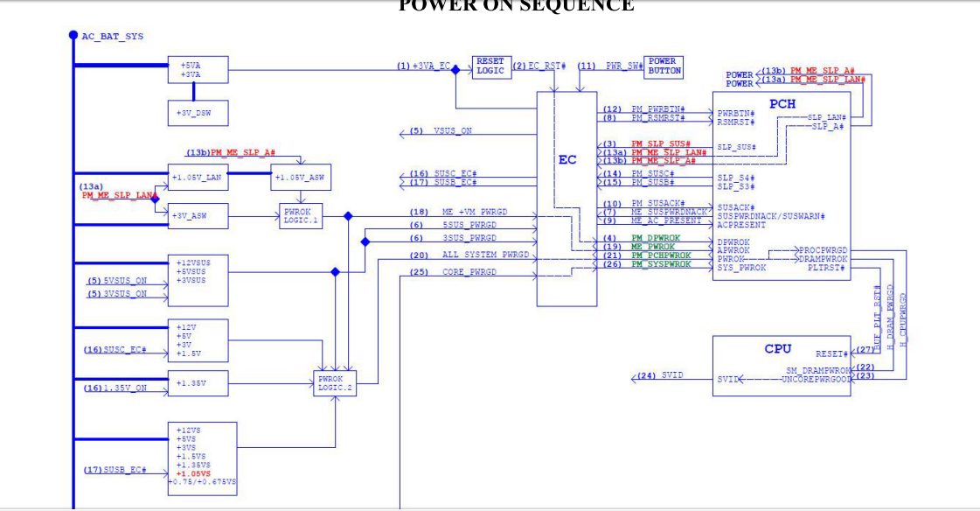Select the EC controller block label

(567, 160)
